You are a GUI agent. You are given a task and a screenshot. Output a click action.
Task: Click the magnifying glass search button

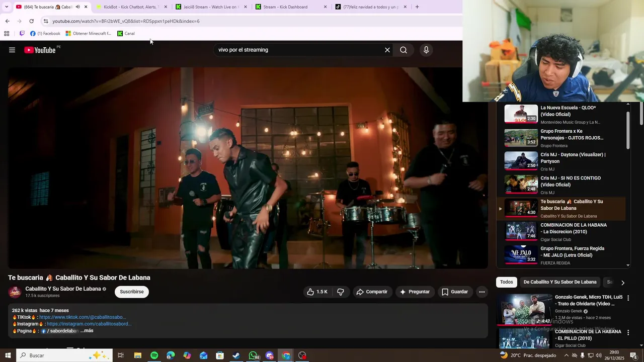(x=404, y=50)
